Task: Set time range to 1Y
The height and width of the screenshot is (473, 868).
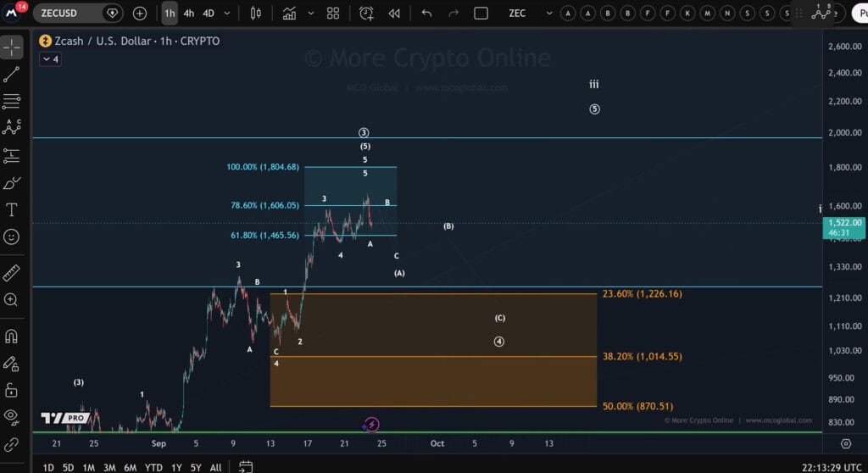Action: coord(176,467)
